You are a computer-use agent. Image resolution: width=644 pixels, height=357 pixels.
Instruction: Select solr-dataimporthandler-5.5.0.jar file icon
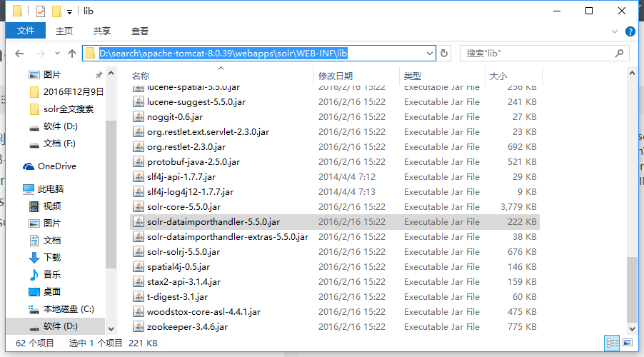(139, 222)
